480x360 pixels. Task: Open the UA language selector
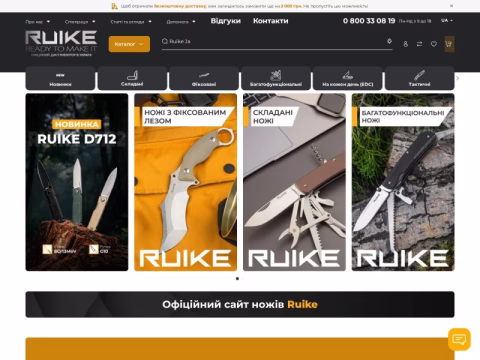point(447,20)
